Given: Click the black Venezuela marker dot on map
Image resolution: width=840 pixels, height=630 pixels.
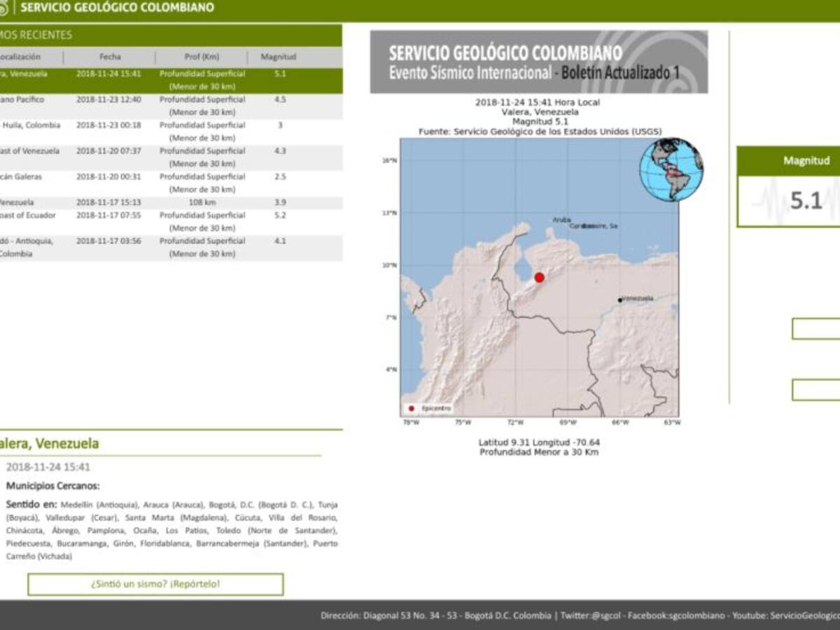Looking at the screenshot, I should coord(619,298).
